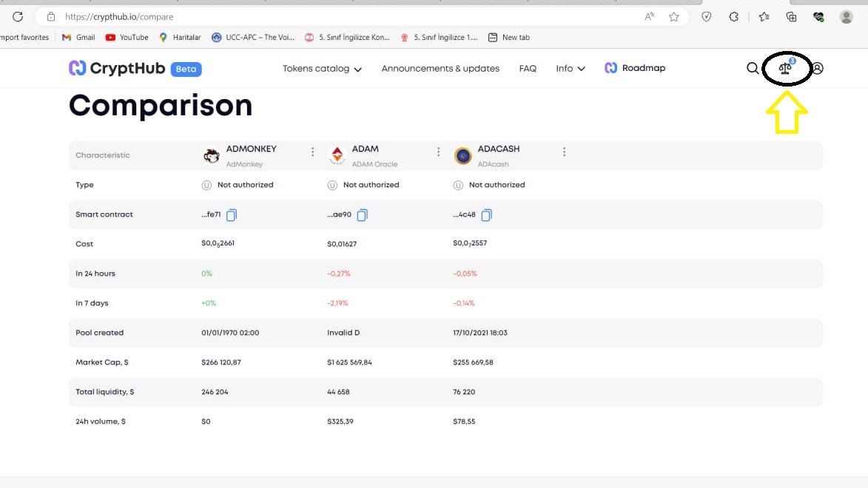Open Announcements & updates page
The image size is (868, 488).
tap(440, 69)
